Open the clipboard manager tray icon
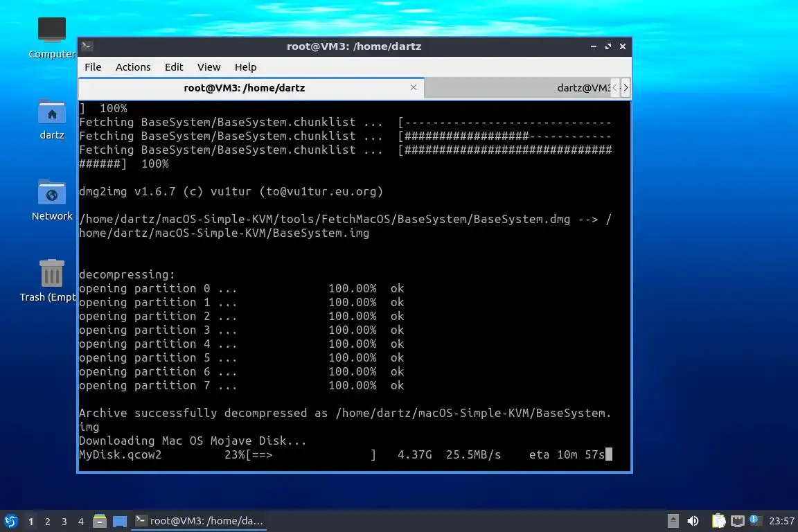This screenshot has width=798, height=532. pos(718,521)
